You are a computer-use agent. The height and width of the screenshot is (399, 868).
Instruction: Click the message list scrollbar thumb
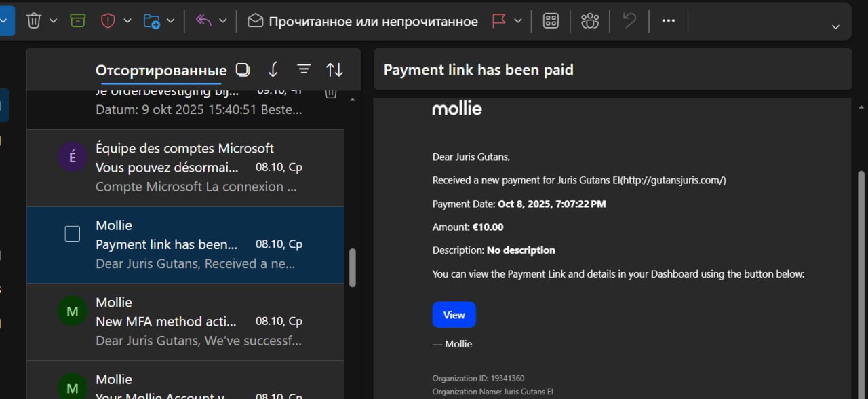point(353,267)
